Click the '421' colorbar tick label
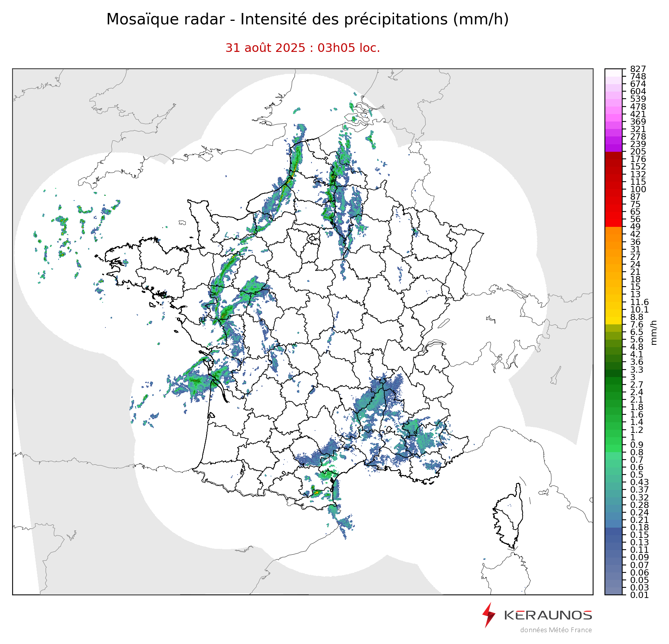669x644 pixels. click(638, 114)
